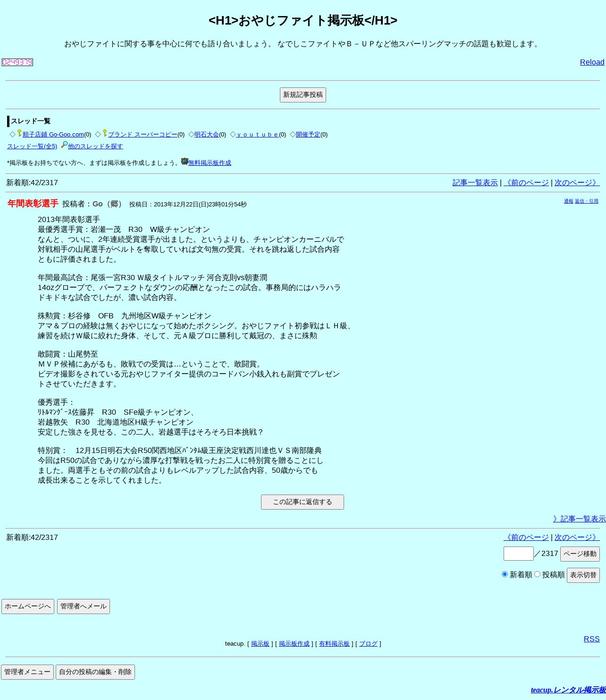Screen dimensions: 606x700
Task: Click 管理者へメール button
Action: click(x=84, y=606)
